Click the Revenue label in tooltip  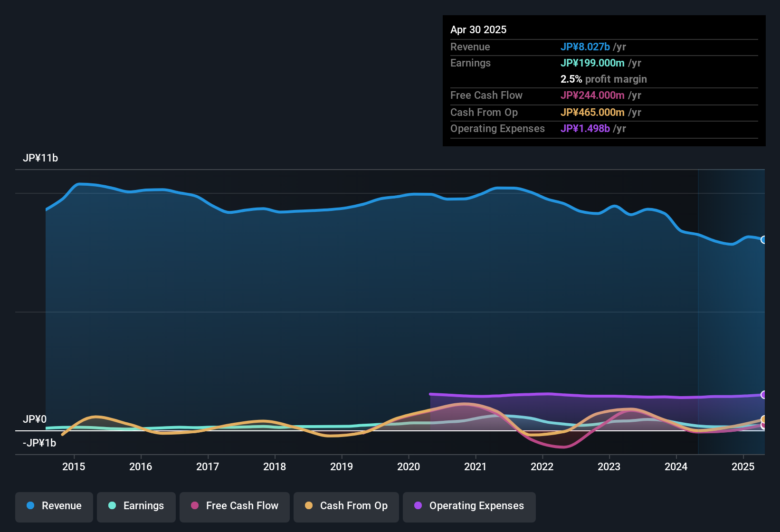470,47
